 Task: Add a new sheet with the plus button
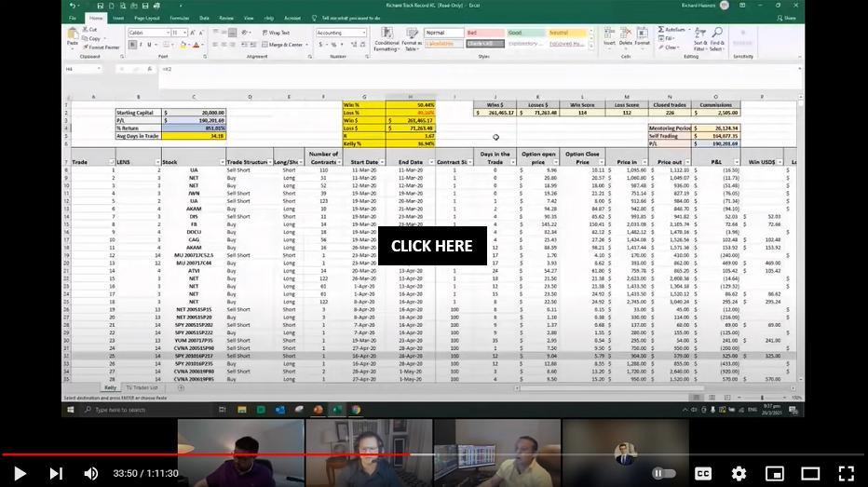coord(181,388)
